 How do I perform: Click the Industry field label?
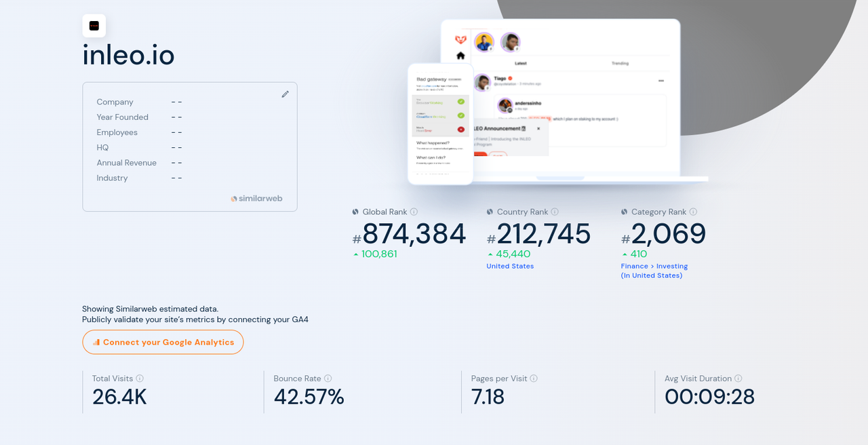(x=112, y=178)
